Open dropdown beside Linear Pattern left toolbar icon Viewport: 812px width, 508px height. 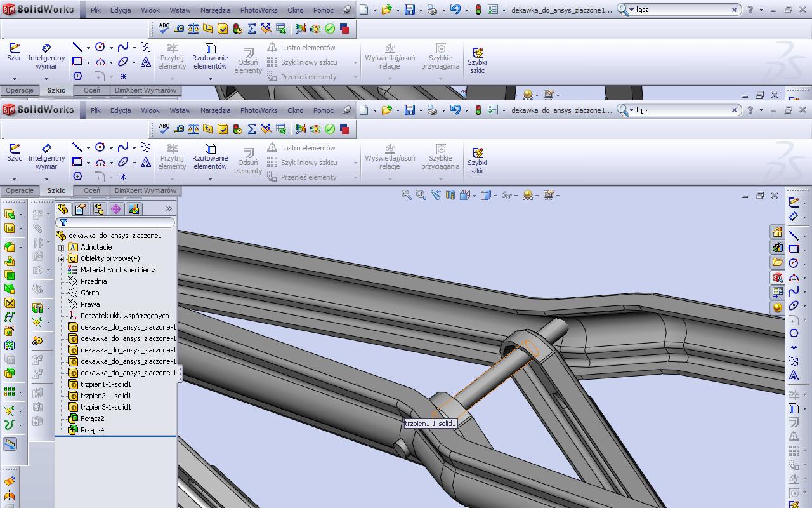[x=21, y=392]
